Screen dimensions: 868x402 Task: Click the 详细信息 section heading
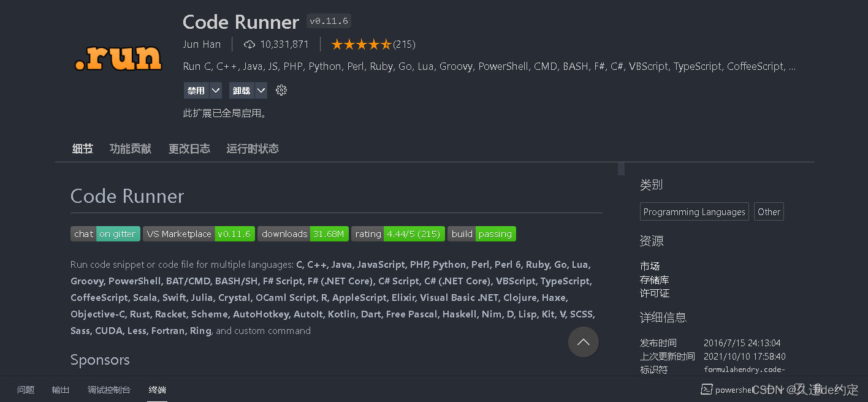pos(663,317)
